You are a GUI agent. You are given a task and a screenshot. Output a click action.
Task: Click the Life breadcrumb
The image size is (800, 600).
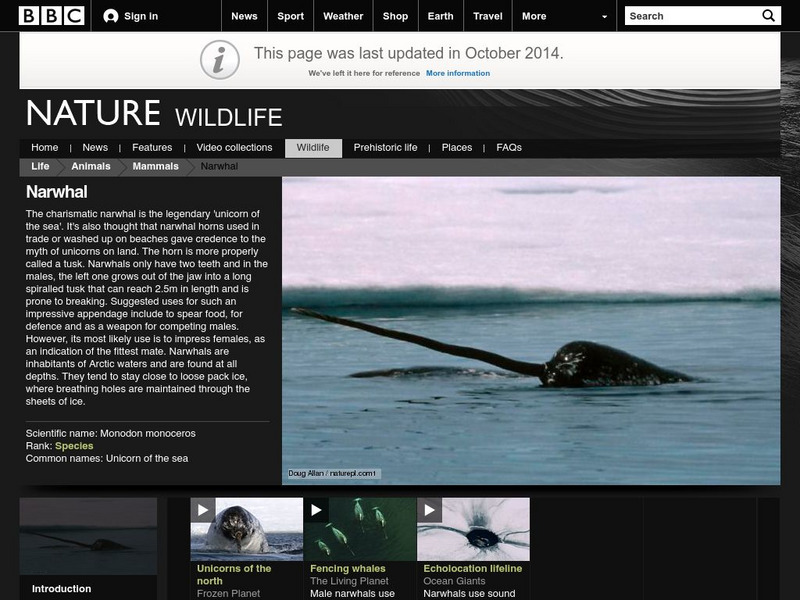[x=40, y=166]
